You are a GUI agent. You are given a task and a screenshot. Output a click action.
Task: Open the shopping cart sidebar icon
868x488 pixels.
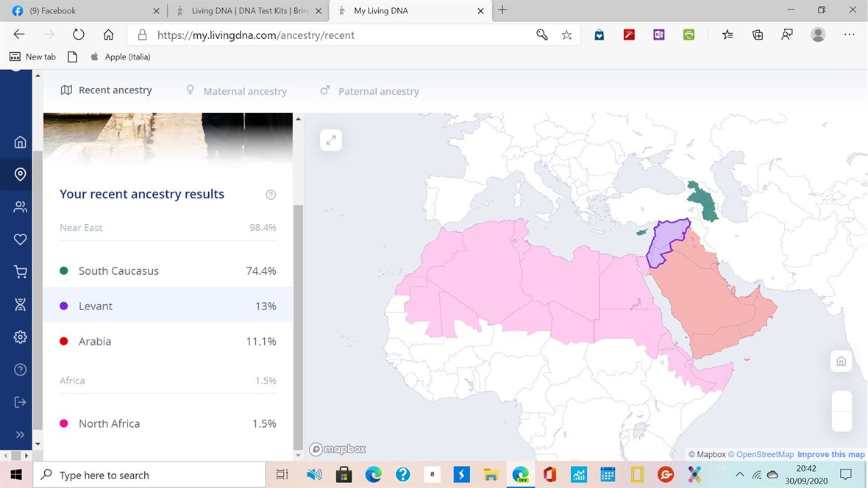coord(20,272)
